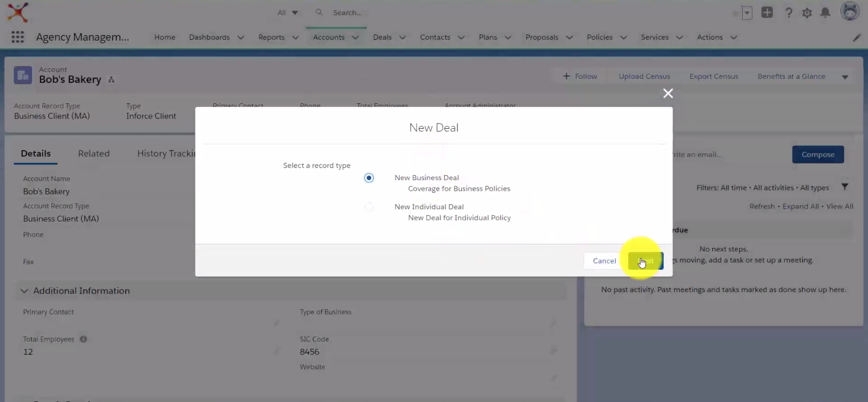Expand the Policies menu chevron

coord(624,38)
